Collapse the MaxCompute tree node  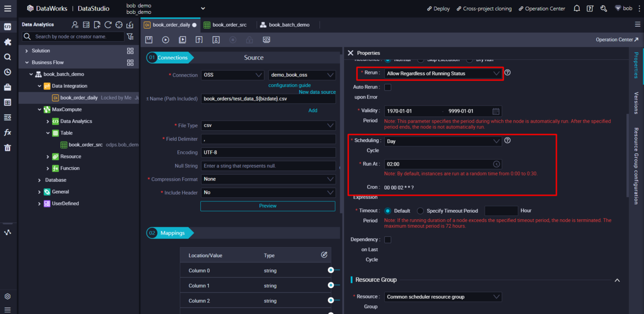39,109
